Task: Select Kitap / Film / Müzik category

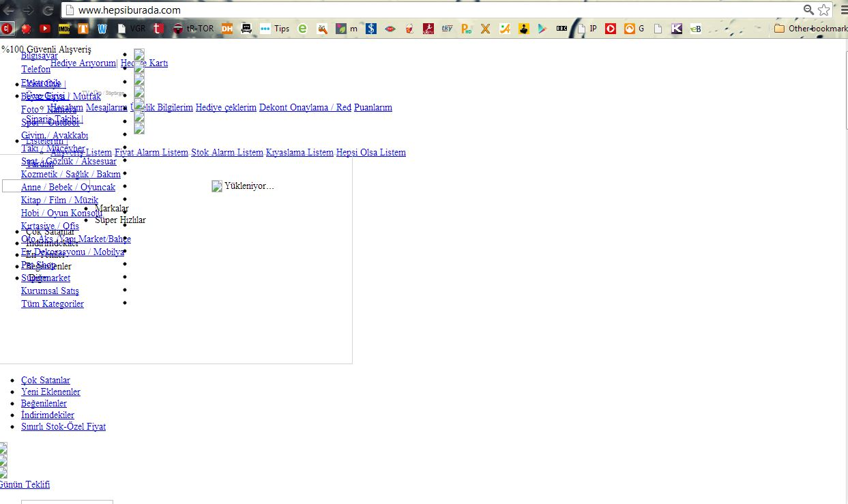Action: point(59,200)
